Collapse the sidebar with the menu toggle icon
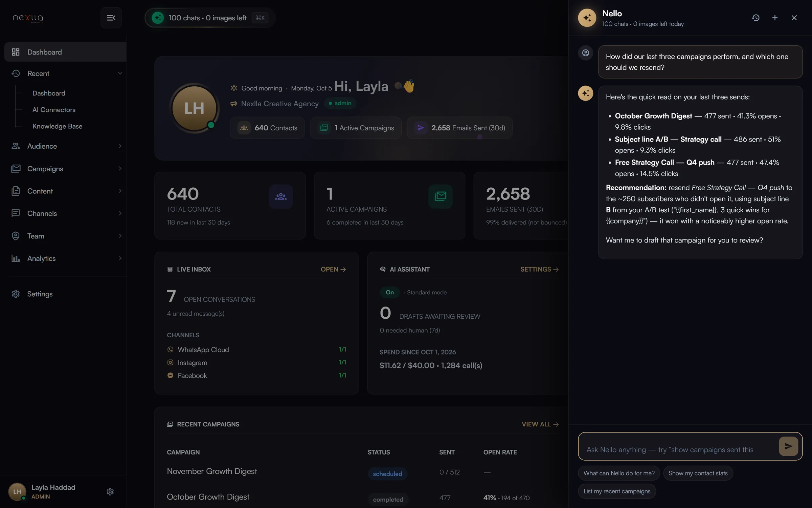 point(111,18)
